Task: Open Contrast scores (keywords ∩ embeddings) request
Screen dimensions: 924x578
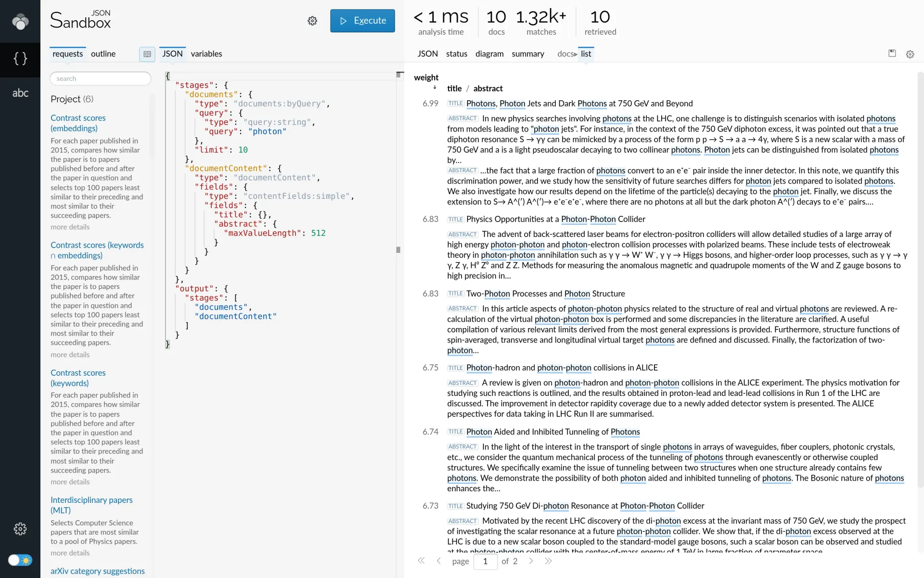Action: tap(97, 250)
